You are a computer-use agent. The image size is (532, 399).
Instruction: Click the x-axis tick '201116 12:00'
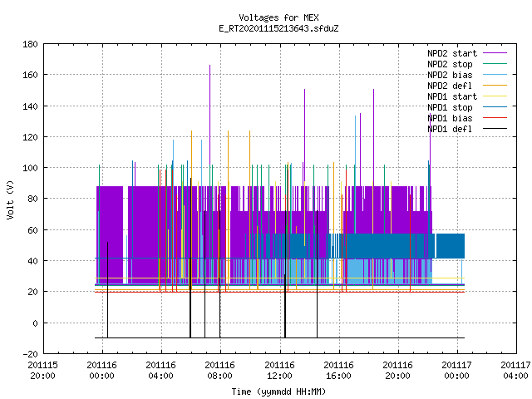click(x=279, y=371)
